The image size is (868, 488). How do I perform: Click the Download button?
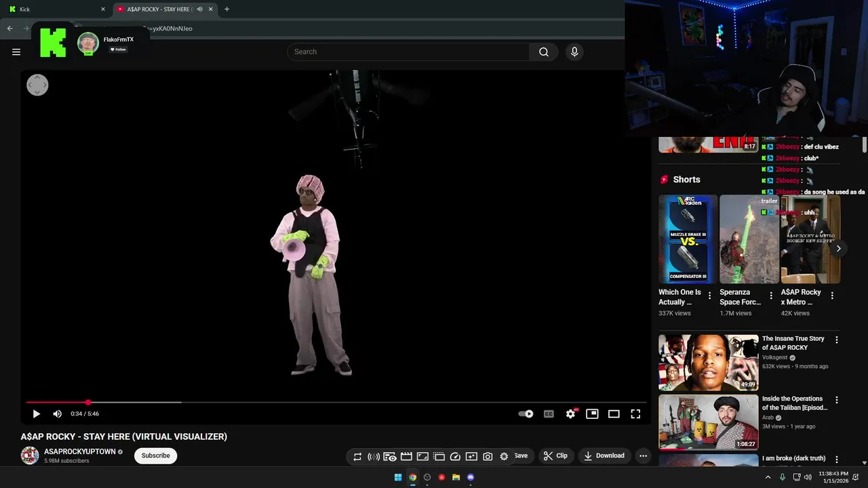(x=604, y=455)
